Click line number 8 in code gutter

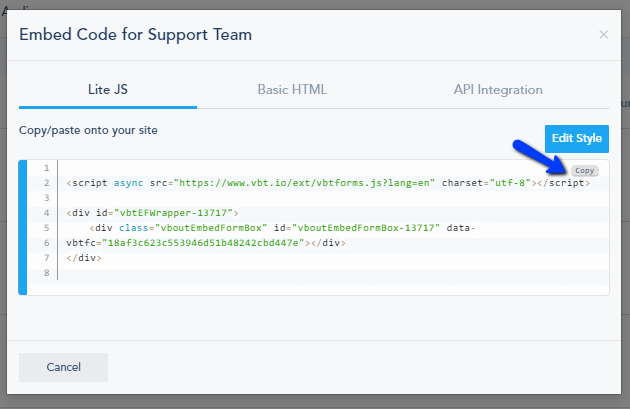coord(46,273)
